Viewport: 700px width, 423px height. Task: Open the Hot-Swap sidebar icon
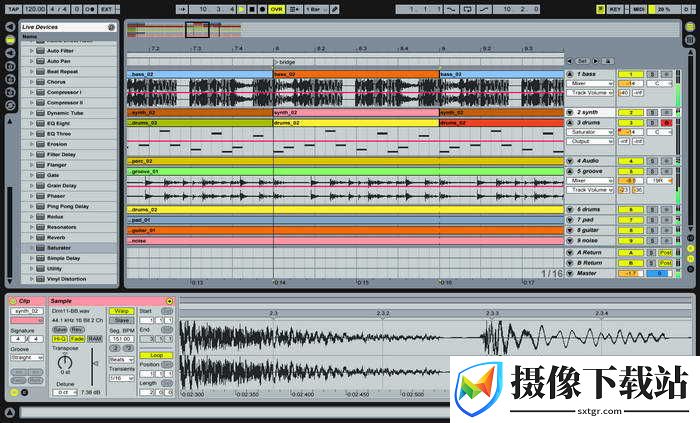point(10,105)
